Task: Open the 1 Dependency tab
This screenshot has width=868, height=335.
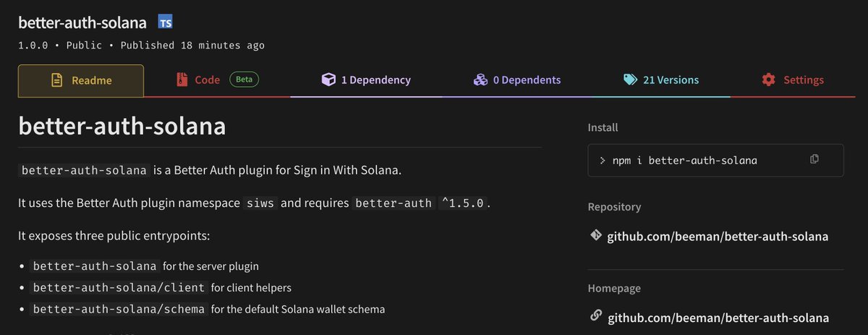Action: click(366, 80)
